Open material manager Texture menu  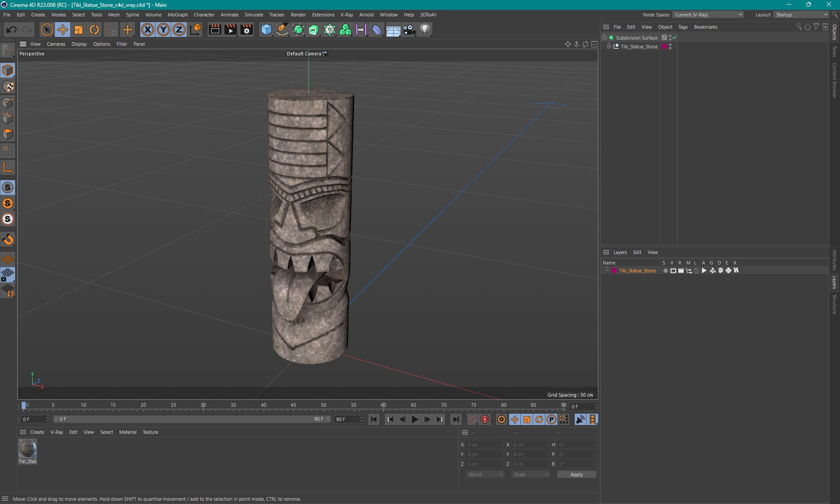point(150,432)
